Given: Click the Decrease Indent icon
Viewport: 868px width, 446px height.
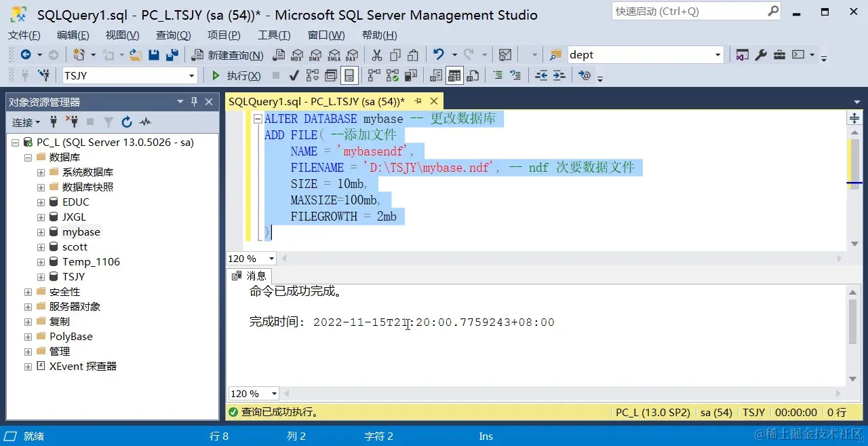Looking at the screenshot, I should point(541,75).
